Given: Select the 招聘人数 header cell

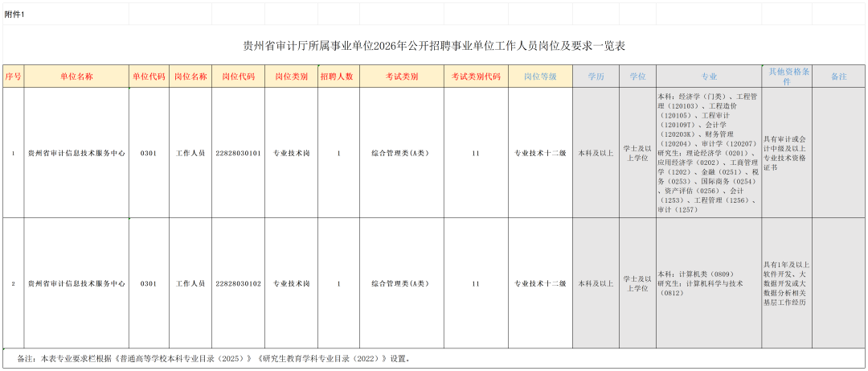Looking at the screenshot, I should pyautogui.click(x=338, y=77).
